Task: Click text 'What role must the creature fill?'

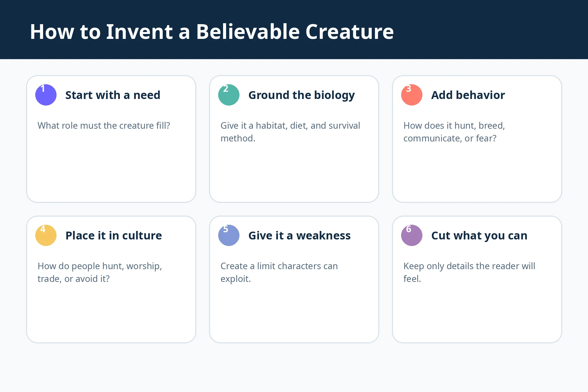Action: 104,125
